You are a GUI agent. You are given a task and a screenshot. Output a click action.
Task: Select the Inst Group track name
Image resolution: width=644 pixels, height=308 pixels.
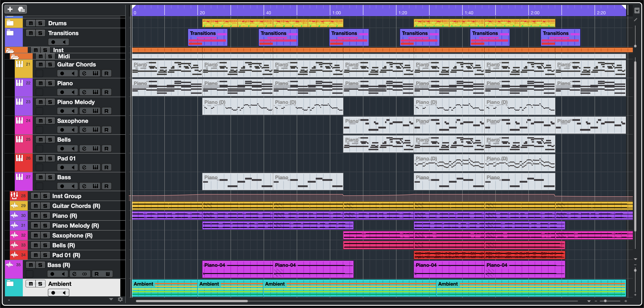click(66, 196)
